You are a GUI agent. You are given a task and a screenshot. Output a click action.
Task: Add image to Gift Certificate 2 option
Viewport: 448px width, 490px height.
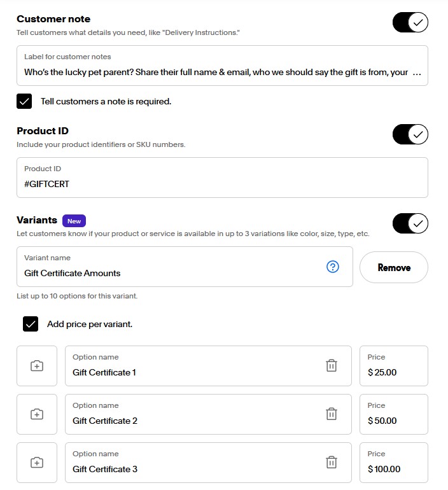point(37,414)
